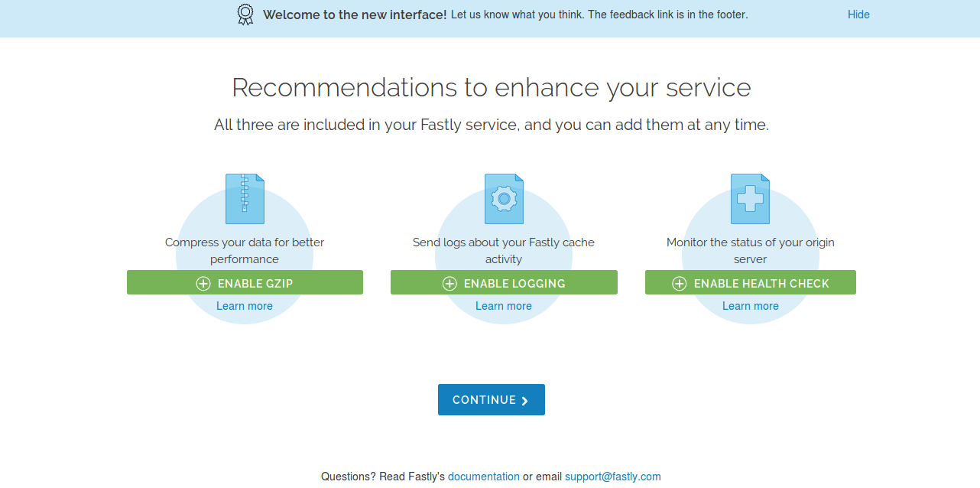Click the medical cross health check icon
The height and width of the screenshot is (488, 980).
750,198
